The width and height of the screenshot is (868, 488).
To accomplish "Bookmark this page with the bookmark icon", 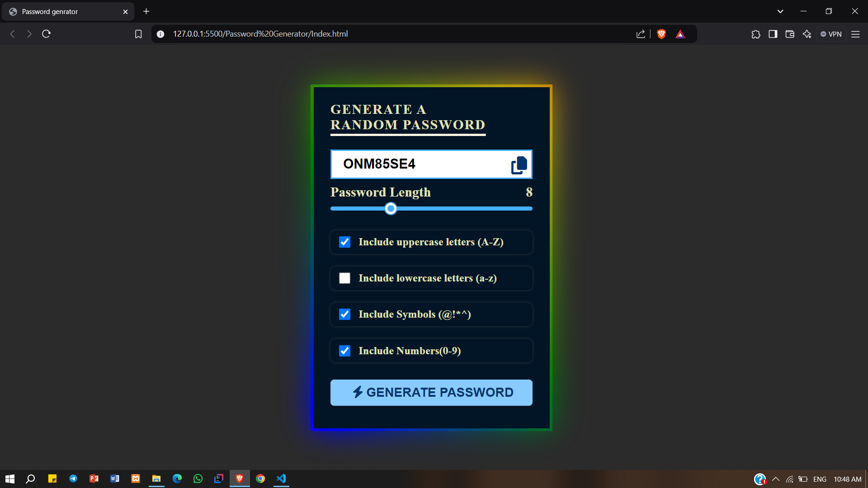I will (x=138, y=34).
